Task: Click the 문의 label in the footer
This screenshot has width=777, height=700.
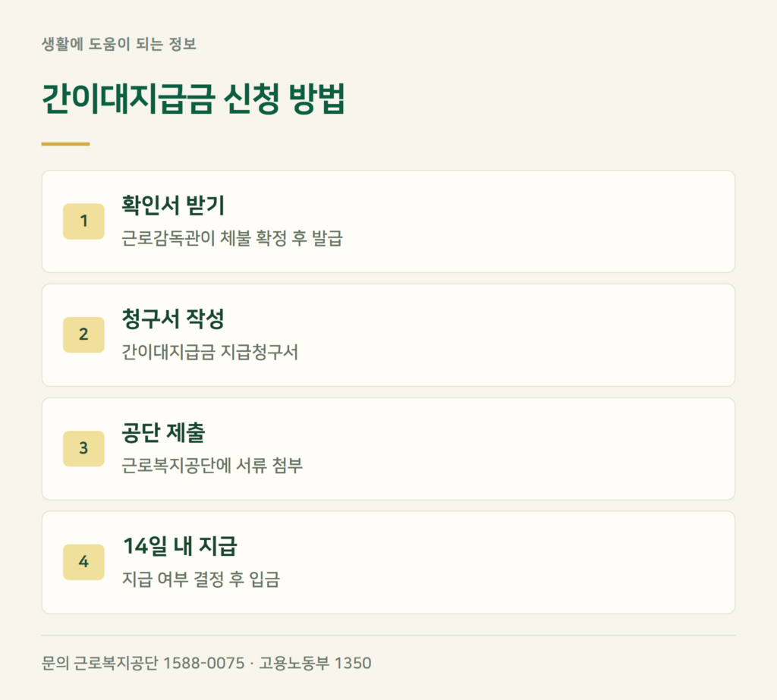Action: pyautogui.click(x=55, y=663)
